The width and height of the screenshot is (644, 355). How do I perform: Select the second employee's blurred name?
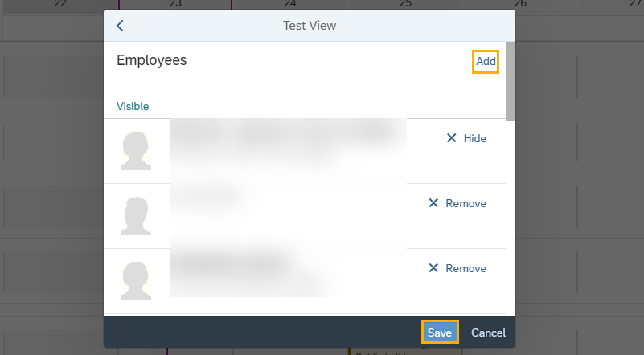(x=207, y=196)
